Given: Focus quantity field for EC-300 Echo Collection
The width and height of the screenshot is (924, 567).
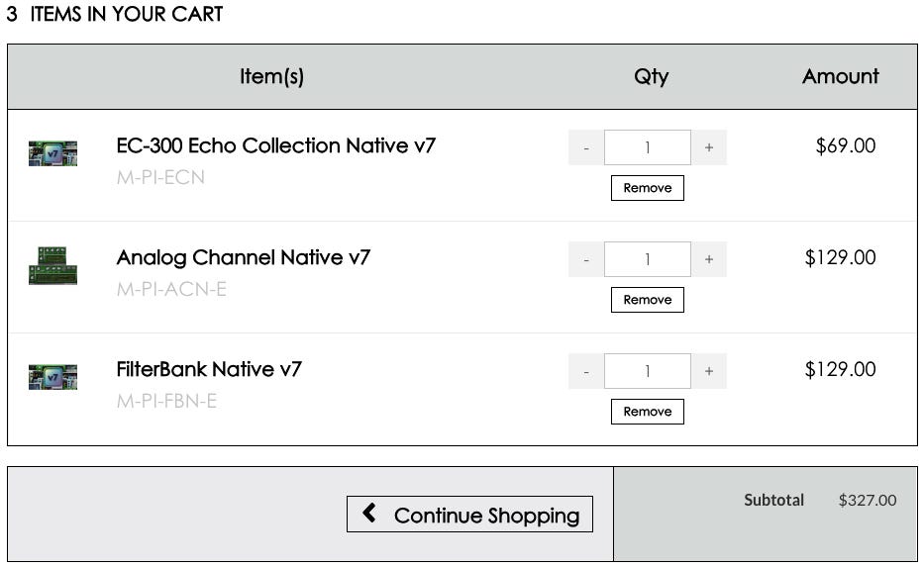Looking at the screenshot, I should coord(647,147).
